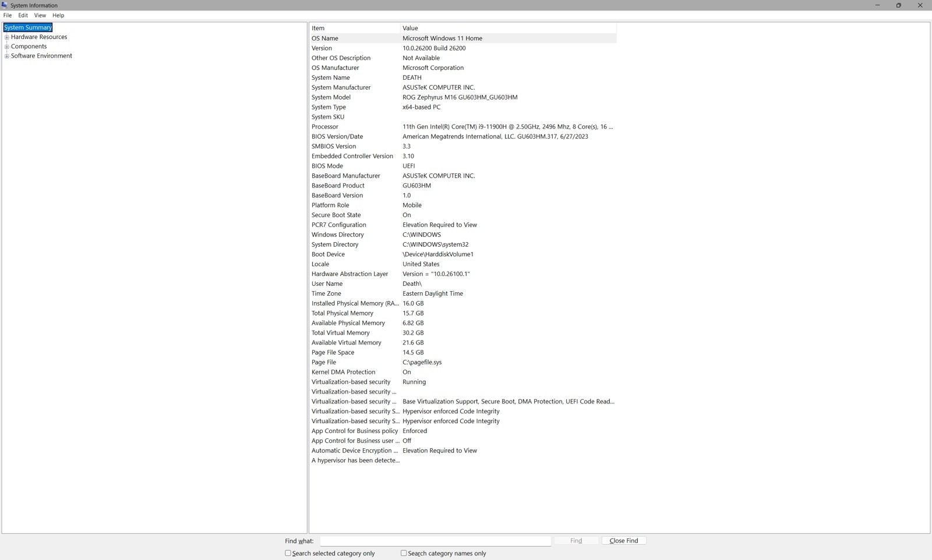Viewport: 932px width, 560px height.
Task: Expand the Components node
Action: pos(6,47)
